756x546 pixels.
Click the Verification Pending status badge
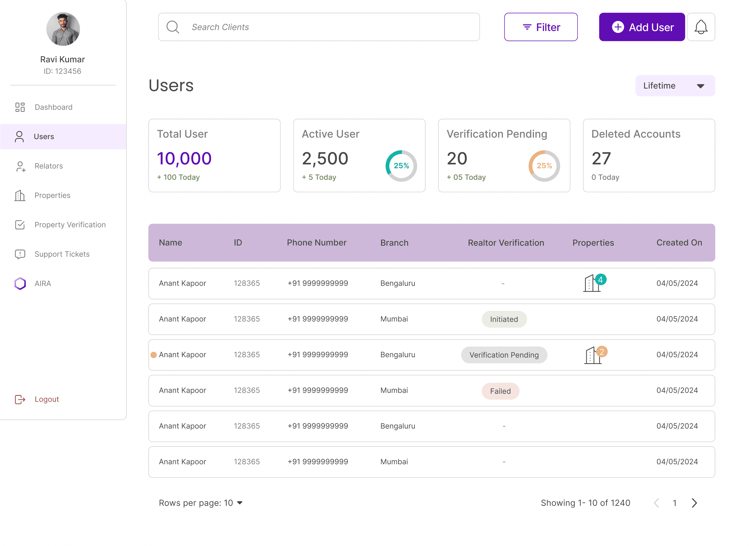pyautogui.click(x=504, y=355)
